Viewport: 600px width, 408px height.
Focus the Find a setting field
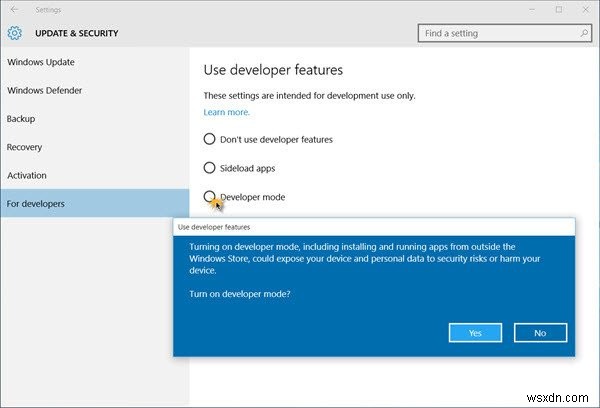(505, 33)
